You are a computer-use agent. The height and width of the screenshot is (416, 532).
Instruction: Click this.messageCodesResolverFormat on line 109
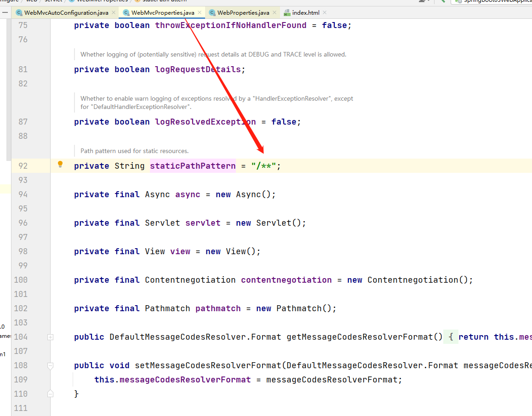point(172,380)
